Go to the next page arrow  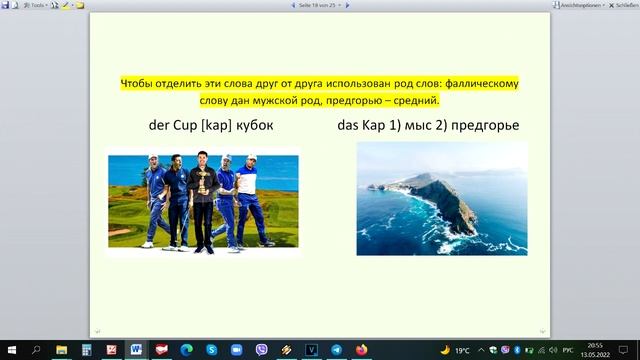[347, 5]
